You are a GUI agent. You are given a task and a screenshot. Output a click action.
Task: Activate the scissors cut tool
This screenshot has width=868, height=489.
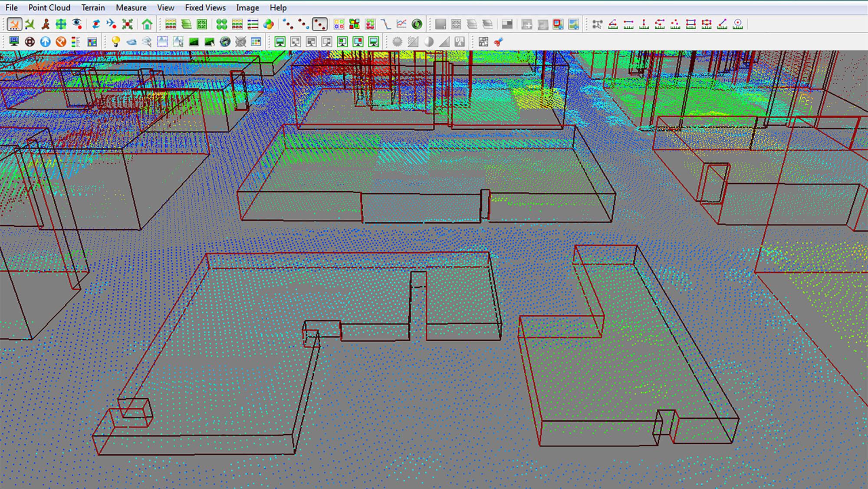click(x=498, y=41)
